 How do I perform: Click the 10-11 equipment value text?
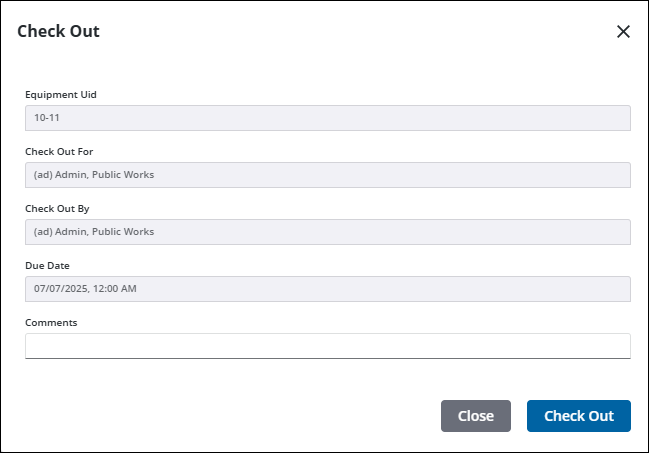46,118
